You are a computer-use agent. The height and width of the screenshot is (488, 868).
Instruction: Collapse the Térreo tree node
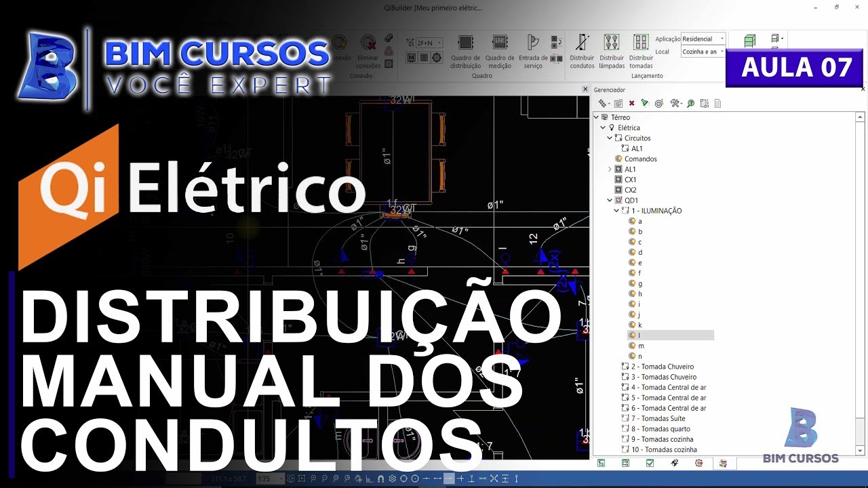[x=596, y=117]
